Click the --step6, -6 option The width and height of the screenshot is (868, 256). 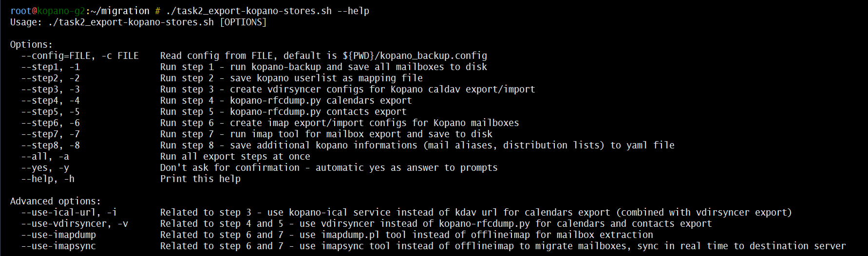tap(50, 123)
